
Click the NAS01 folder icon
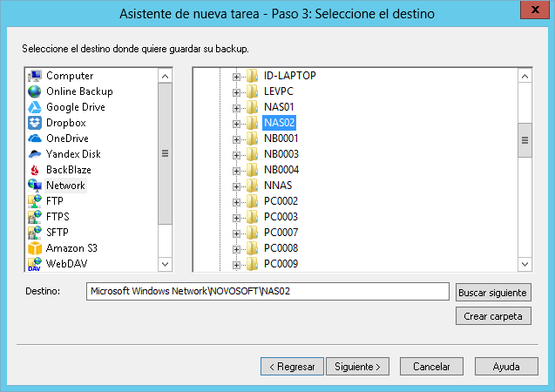click(252, 107)
